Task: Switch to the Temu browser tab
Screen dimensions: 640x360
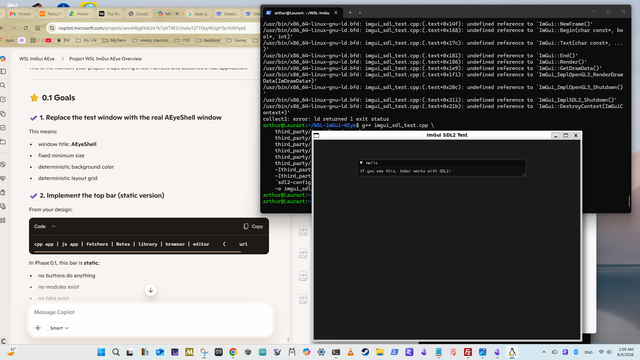Action: [x=50, y=13]
